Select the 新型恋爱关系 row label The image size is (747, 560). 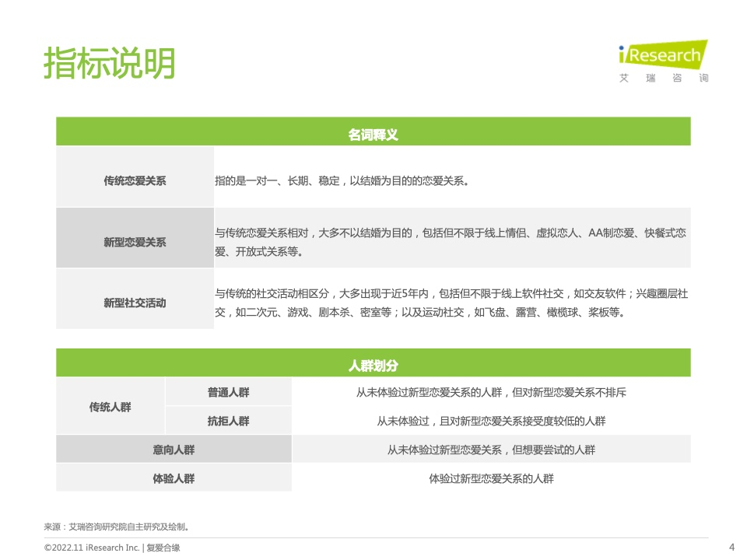135,238
